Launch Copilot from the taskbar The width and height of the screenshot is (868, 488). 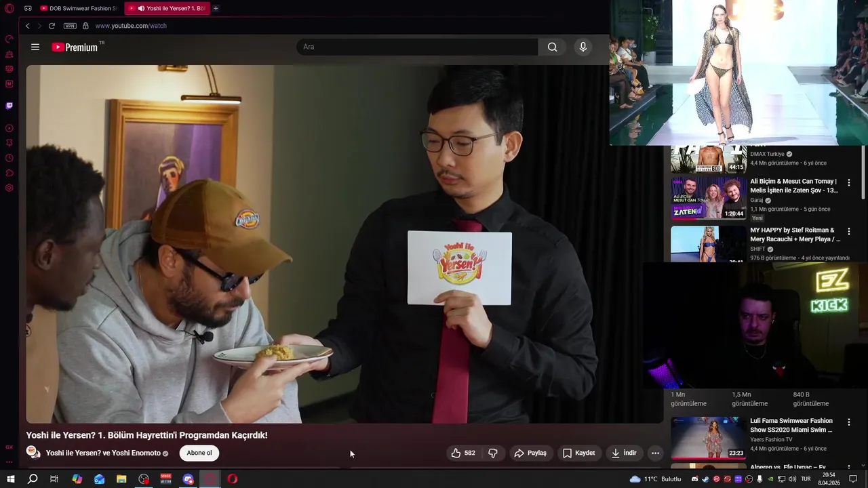77,479
